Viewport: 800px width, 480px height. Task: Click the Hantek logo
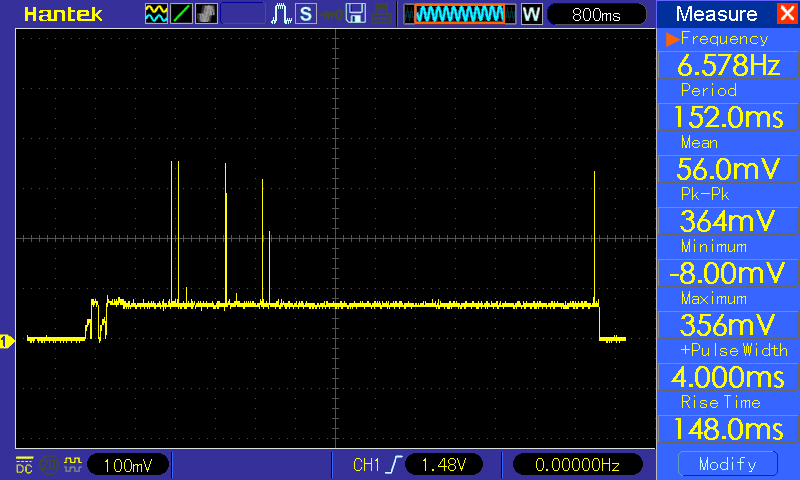point(63,14)
